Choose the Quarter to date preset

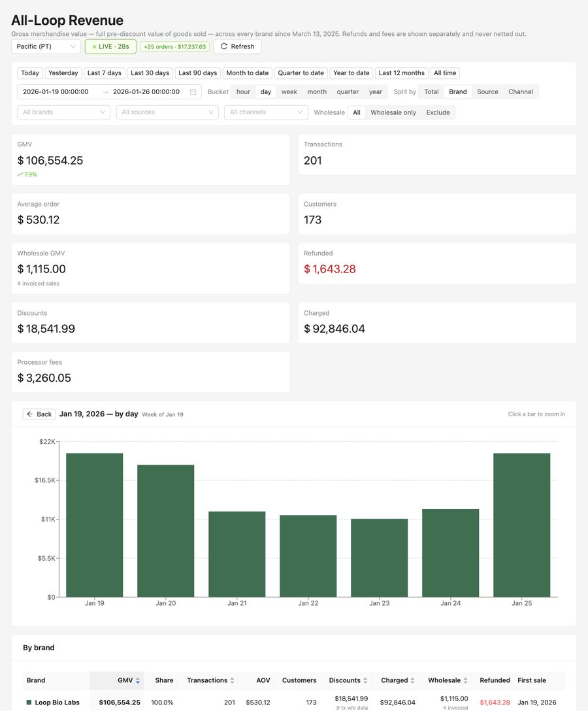(301, 73)
